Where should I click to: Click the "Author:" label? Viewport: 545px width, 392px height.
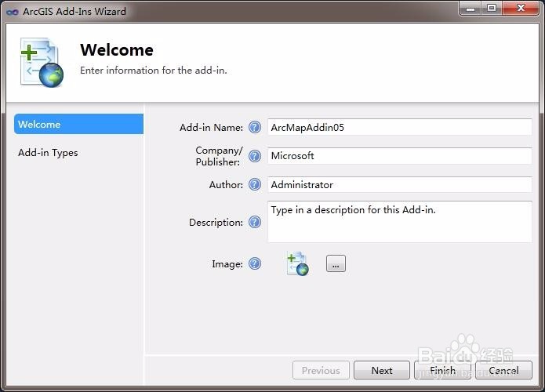226,184
